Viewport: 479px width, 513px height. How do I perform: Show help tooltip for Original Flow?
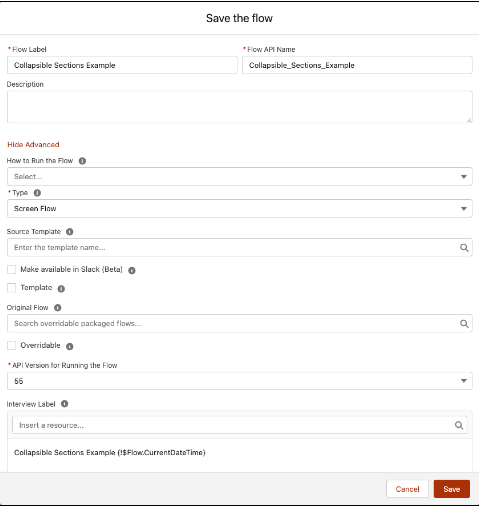[x=58, y=308]
